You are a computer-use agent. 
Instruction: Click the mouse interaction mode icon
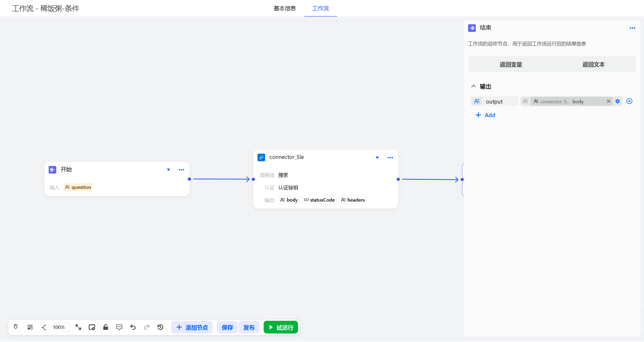[15, 327]
